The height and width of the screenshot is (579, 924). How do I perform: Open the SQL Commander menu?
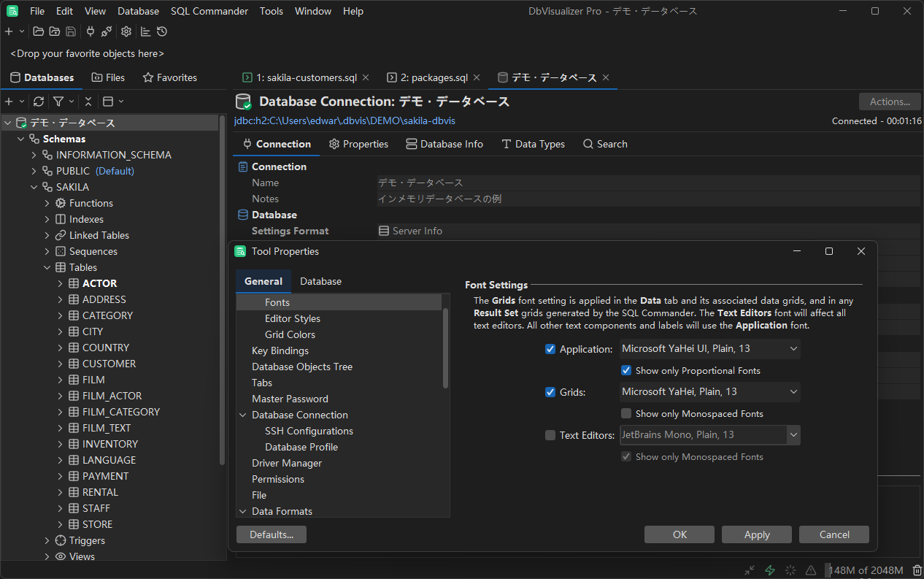click(209, 11)
